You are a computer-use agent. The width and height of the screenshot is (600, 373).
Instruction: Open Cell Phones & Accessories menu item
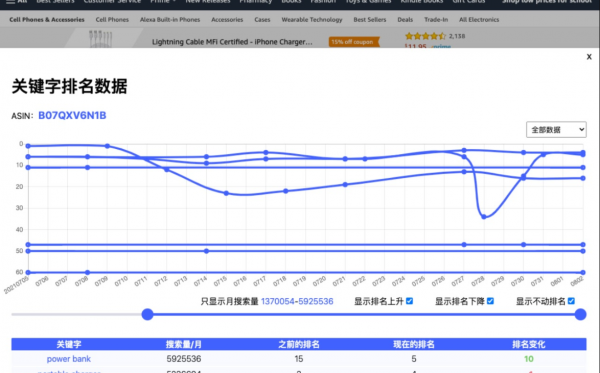(47, 20)
